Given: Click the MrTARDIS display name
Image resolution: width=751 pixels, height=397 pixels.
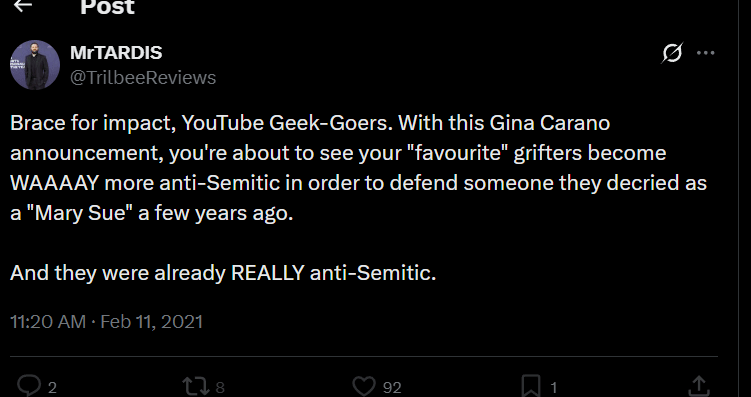Looking at the screenshot, I should tap(116, 53).
